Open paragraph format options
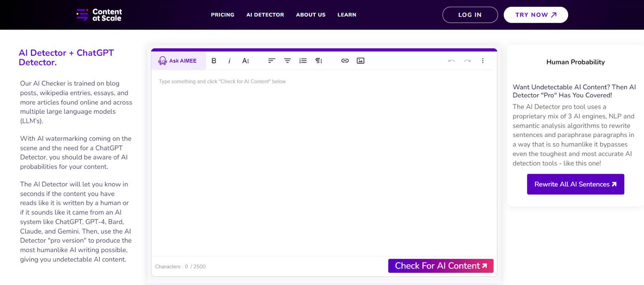 [319, 61]
